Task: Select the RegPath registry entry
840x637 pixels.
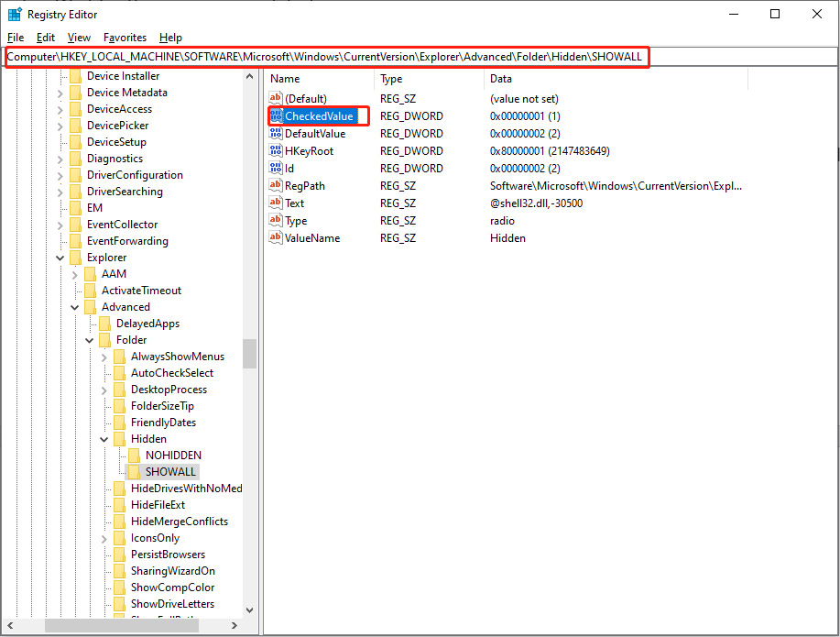Action: point(305,185)
